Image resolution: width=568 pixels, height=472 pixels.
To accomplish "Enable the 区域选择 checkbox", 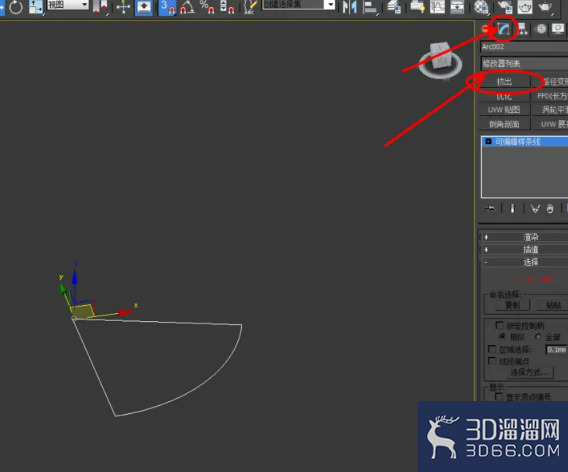I will pos(492,349).
